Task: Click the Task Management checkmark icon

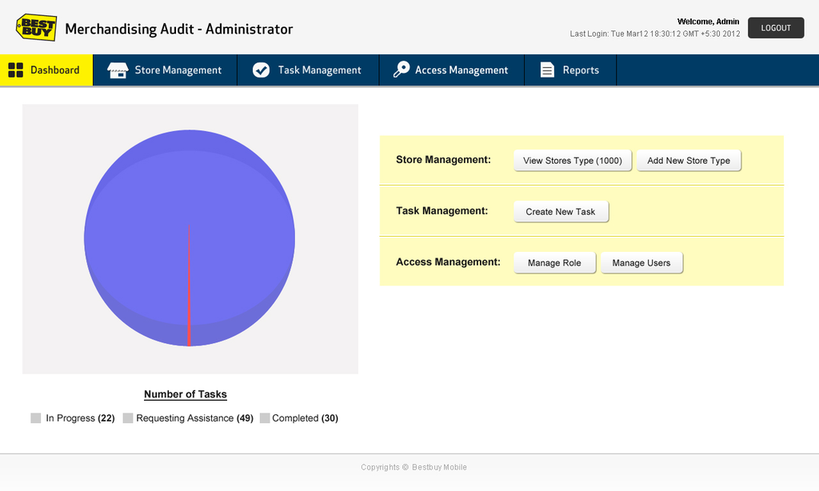Action: (261, 70)
